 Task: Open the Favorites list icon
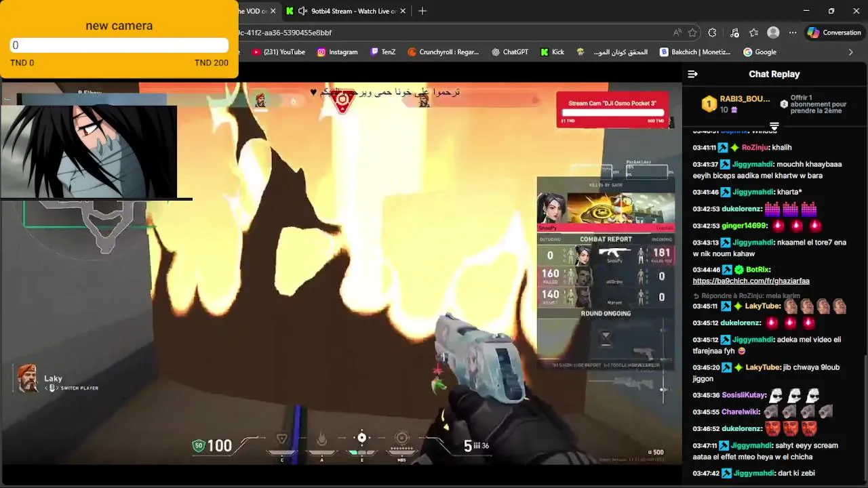tap(753, 33)
